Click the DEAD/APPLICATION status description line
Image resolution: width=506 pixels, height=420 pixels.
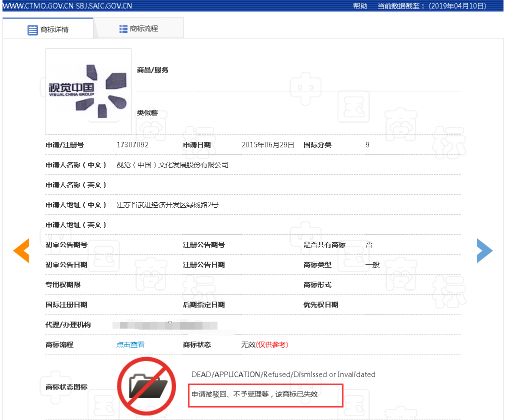click(283, 374)
